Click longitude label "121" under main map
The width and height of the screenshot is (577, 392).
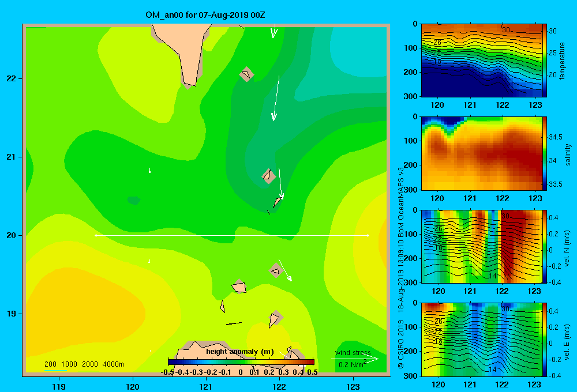click(x=206, y=387)
